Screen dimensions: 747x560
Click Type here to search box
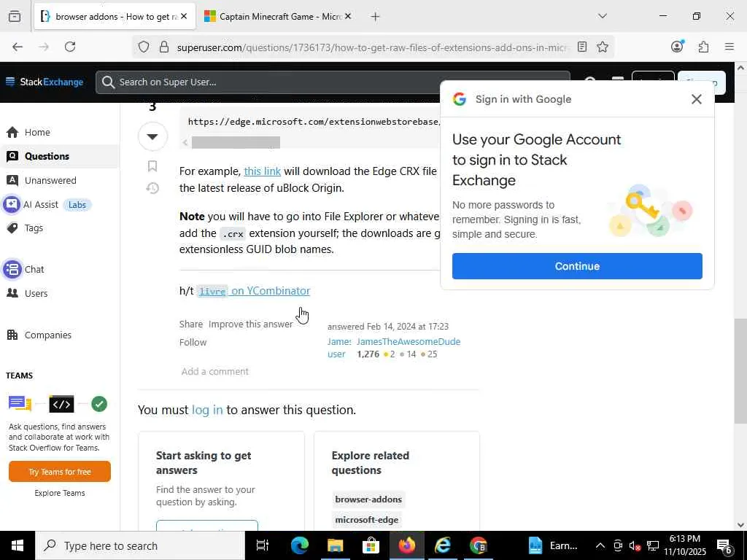tap(139, 545)
